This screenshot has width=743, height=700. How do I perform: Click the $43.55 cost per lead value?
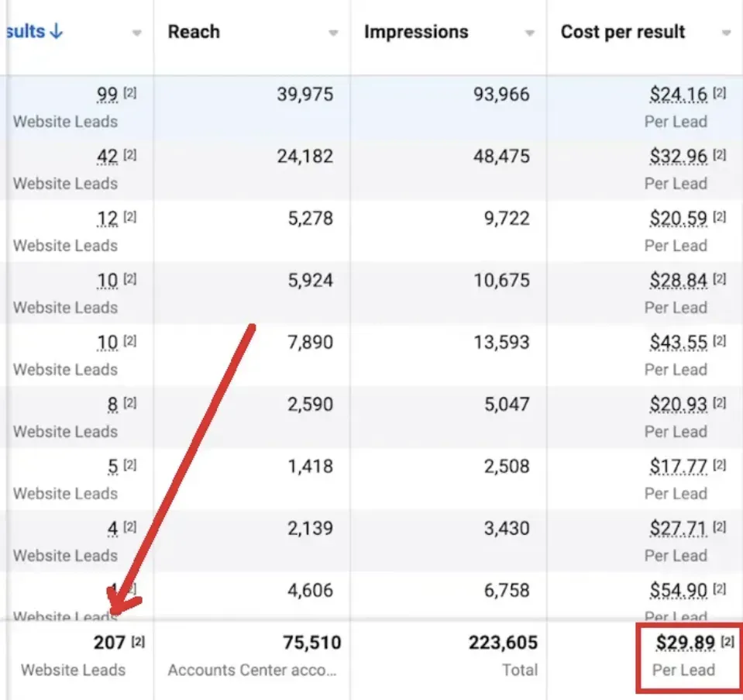click(679, 343)
